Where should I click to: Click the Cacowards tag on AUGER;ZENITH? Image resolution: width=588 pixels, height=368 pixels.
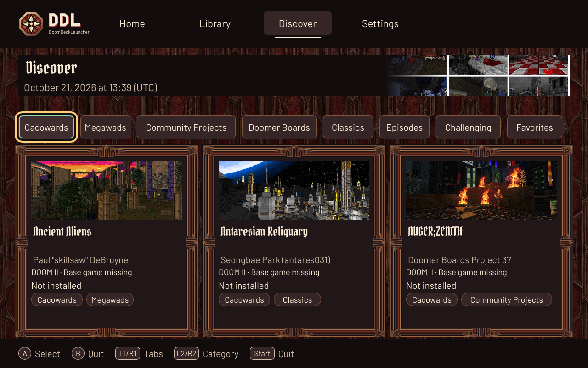pos(432,300)
